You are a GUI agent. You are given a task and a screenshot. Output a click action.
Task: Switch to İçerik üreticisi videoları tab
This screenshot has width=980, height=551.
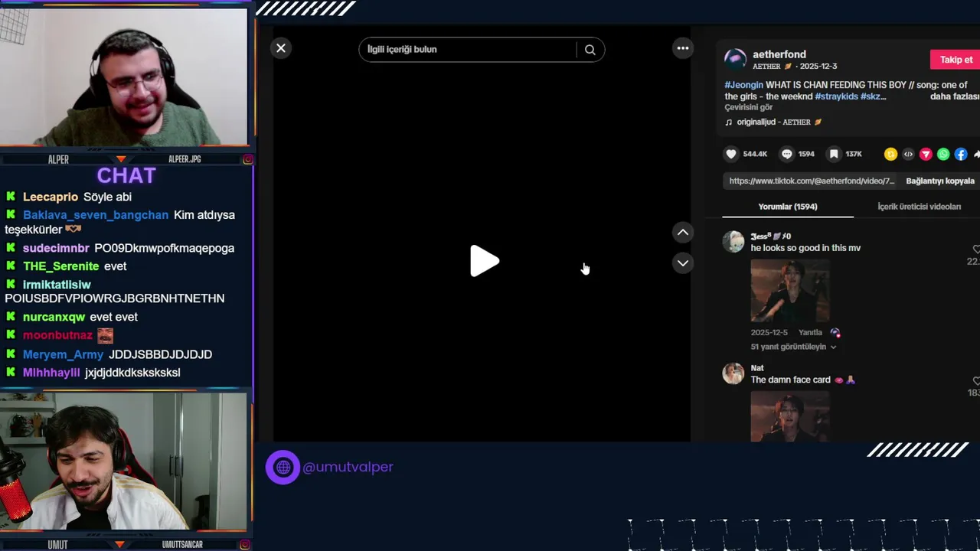(919, 207)
